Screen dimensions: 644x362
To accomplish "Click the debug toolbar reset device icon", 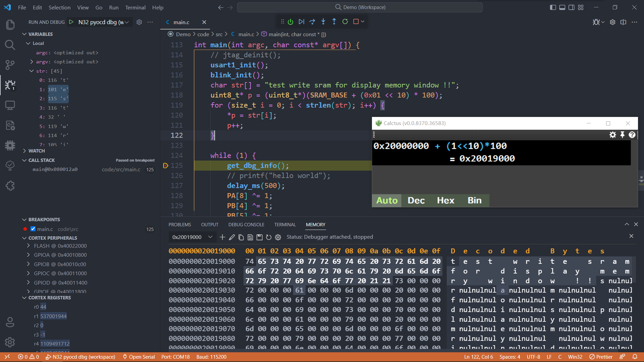I will click(x=290, y=22).
